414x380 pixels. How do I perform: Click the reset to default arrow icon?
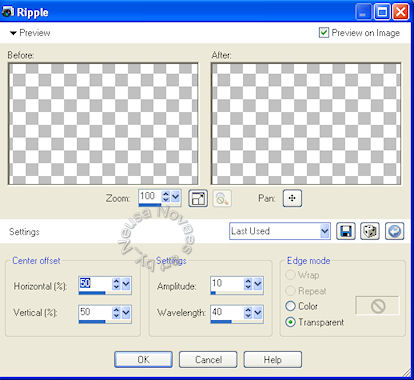[x=395, y=231]
